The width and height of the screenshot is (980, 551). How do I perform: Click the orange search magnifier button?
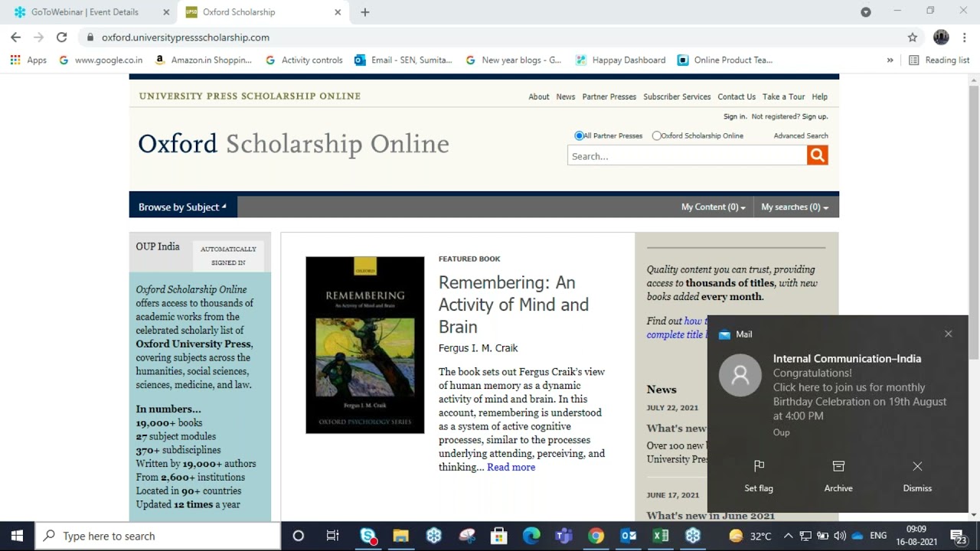817,155
